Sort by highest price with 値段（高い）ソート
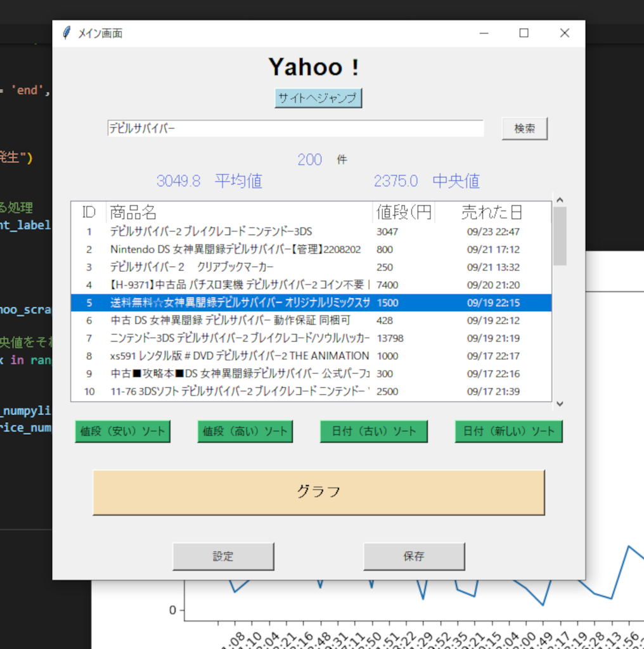 pos(245,431)
